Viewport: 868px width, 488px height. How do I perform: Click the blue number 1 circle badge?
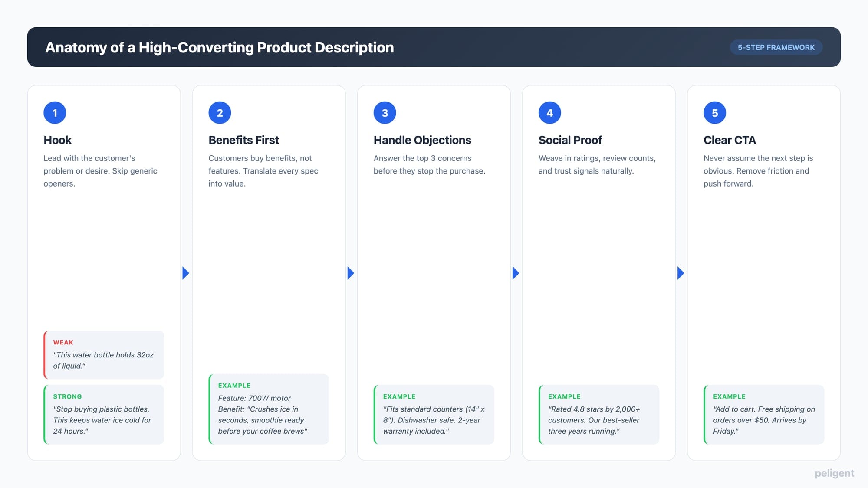55,113
